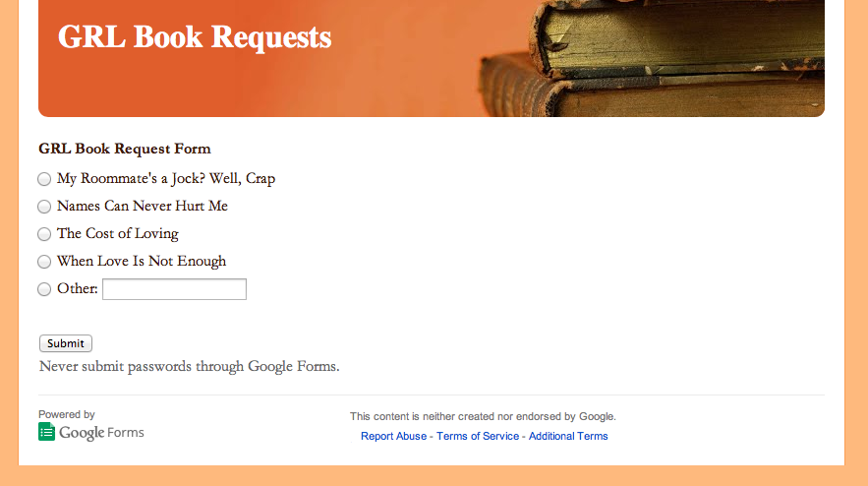Click the stacked old books header image
Viewport: 868px width, 486px height.
652,58
